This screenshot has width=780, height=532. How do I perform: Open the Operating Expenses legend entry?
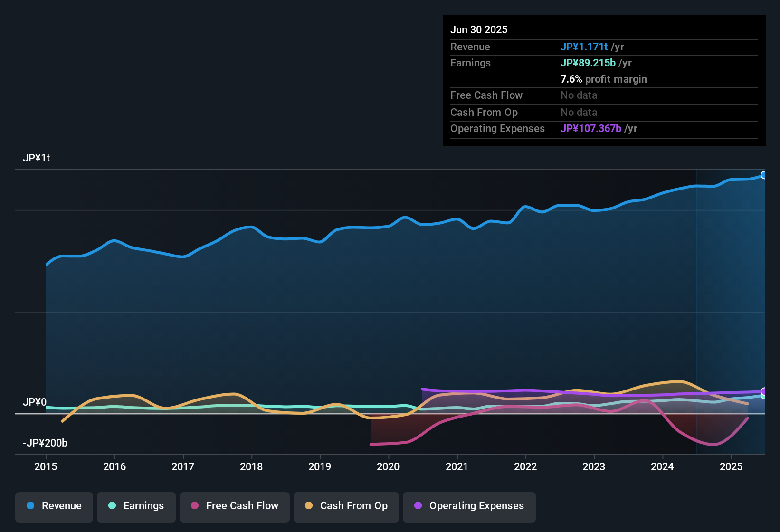[x=469, y=506]
